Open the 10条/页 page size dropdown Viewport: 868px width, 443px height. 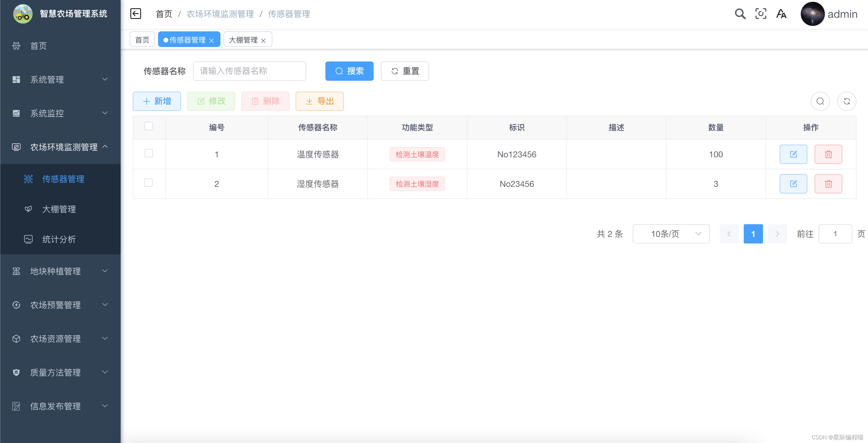coord(671,234)
